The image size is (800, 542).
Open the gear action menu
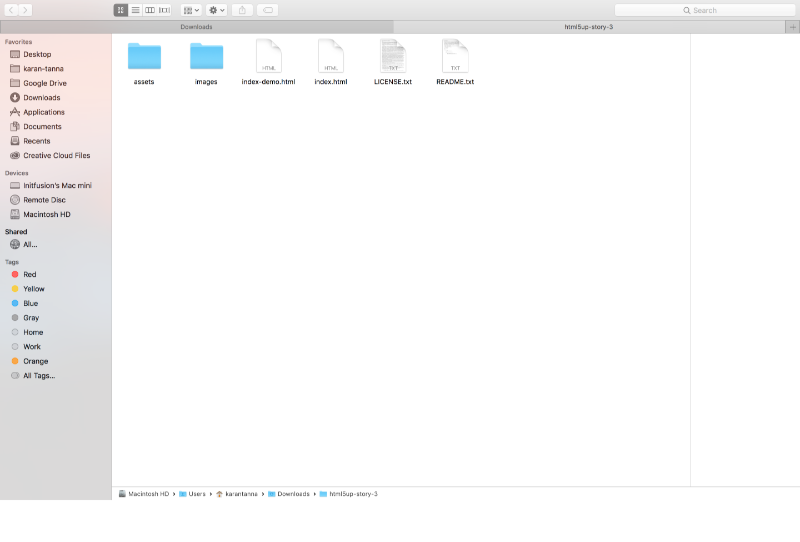[217, 10]
